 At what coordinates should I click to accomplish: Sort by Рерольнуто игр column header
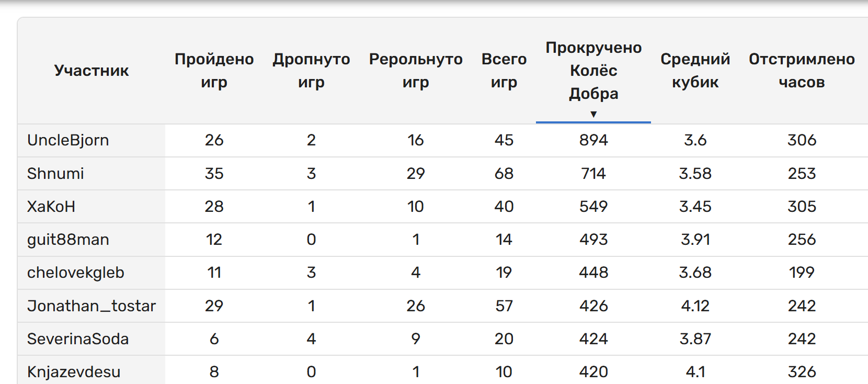point(416,71)
